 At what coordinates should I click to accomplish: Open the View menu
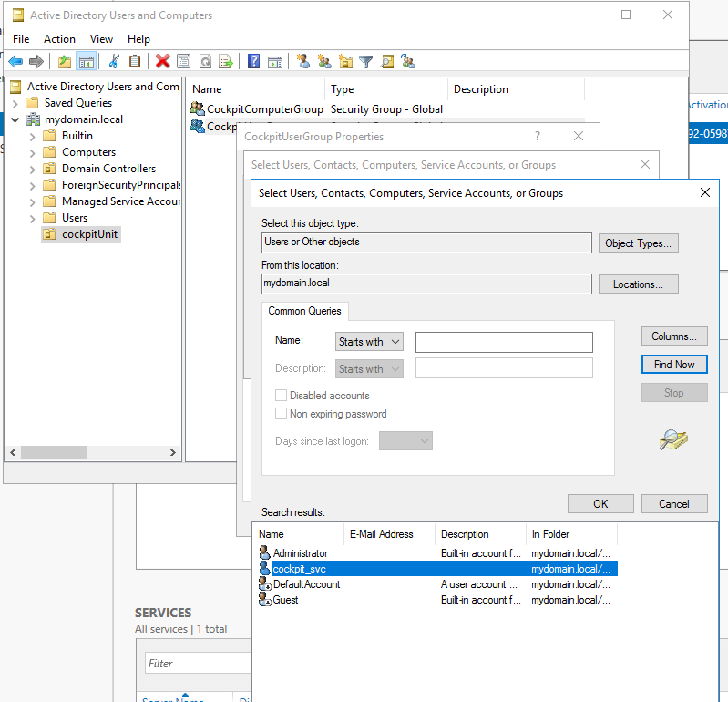[101, 39]
